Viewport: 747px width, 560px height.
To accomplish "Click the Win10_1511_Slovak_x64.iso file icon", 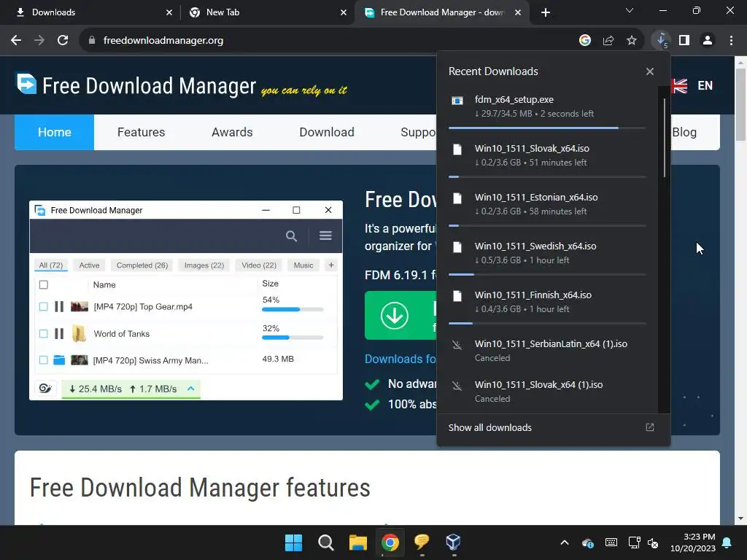I will click(x=457, y=149).
